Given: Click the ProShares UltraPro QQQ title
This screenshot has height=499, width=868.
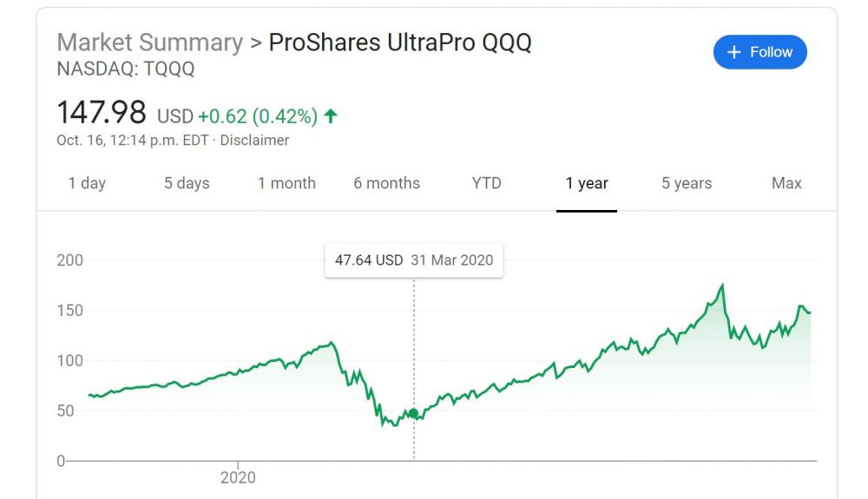Looking at the screenshot, I should coord(400,43).
